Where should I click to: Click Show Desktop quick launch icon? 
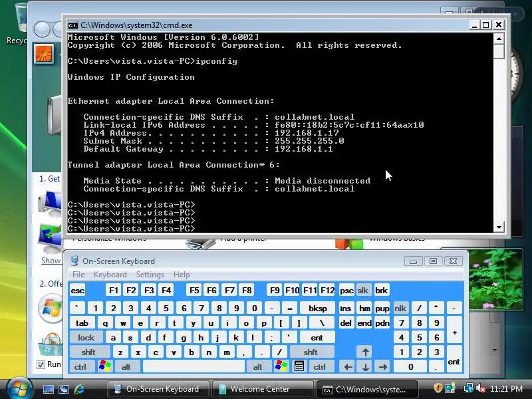click(48, 389)
